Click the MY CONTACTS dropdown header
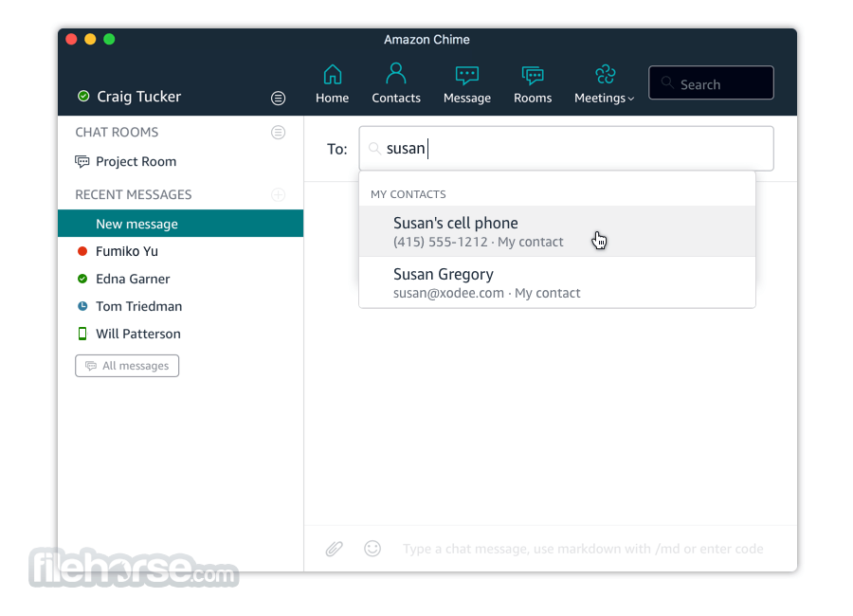Image resolution: width=853 pixels, height=616 pixels. [x=408, y=194]
